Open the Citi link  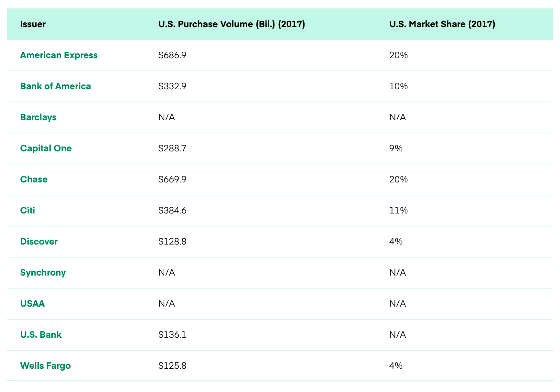[27, 211]
